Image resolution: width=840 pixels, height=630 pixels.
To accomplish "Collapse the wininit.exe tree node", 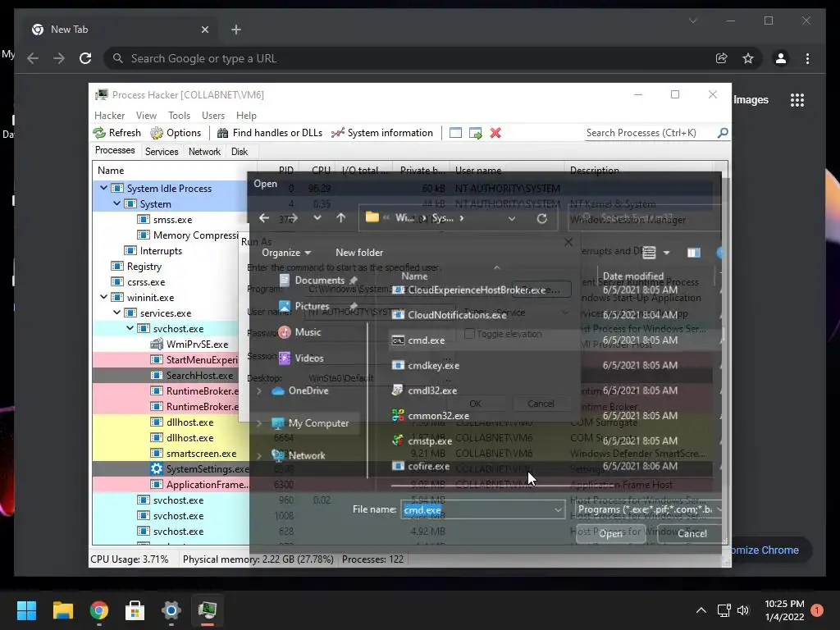I will pos(103,297).
